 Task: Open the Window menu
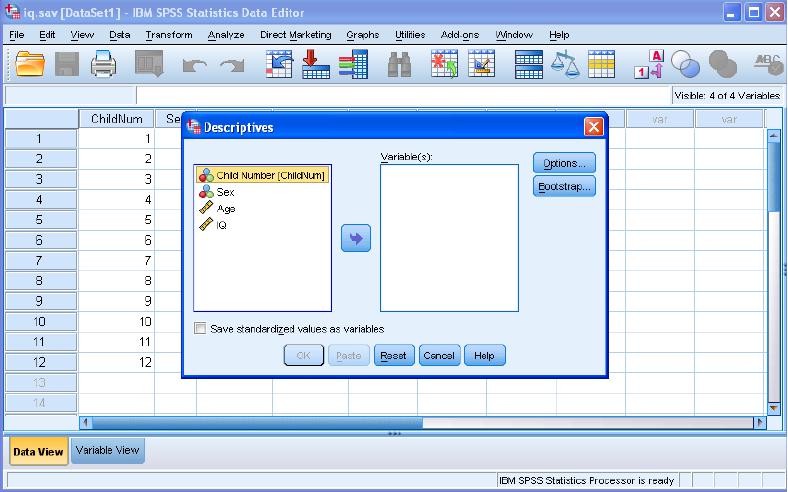click(x=514, y=35)
